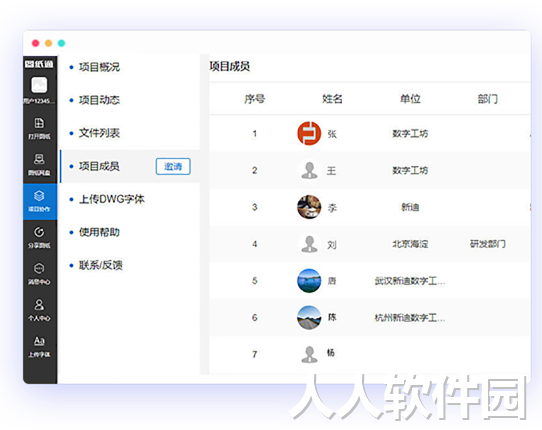Click 北京海淀 in 刘's row
The width and height of the screenshot is (542, 430).
410,244
